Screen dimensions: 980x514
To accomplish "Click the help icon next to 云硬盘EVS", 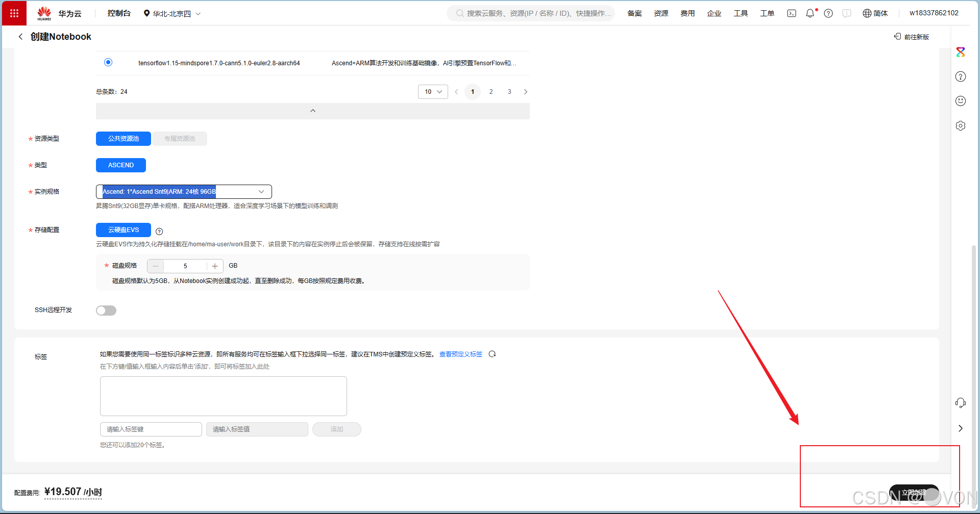I will (159, 232).
